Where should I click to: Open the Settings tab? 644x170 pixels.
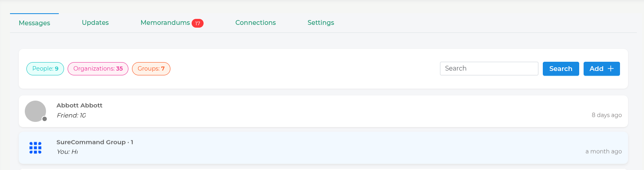pyautogui.click(x=321, y=23)
